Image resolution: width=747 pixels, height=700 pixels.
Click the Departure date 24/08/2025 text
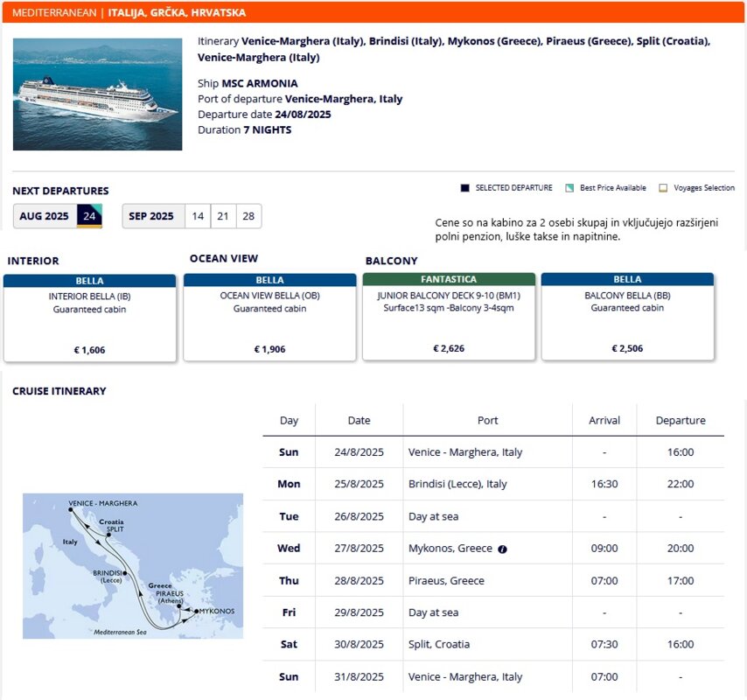click(x=264, y=115)
